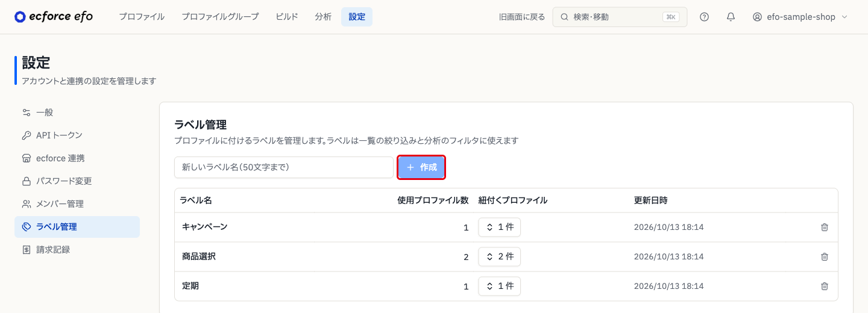Click the 請求記録 receipt icon
This screenshot has height=313, width=868.
(x=26, y=250)
